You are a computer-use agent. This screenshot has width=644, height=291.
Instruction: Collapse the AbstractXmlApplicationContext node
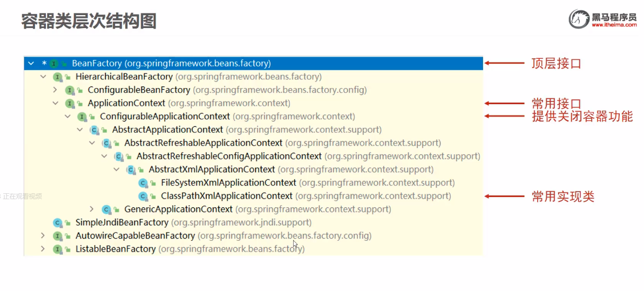116,170
